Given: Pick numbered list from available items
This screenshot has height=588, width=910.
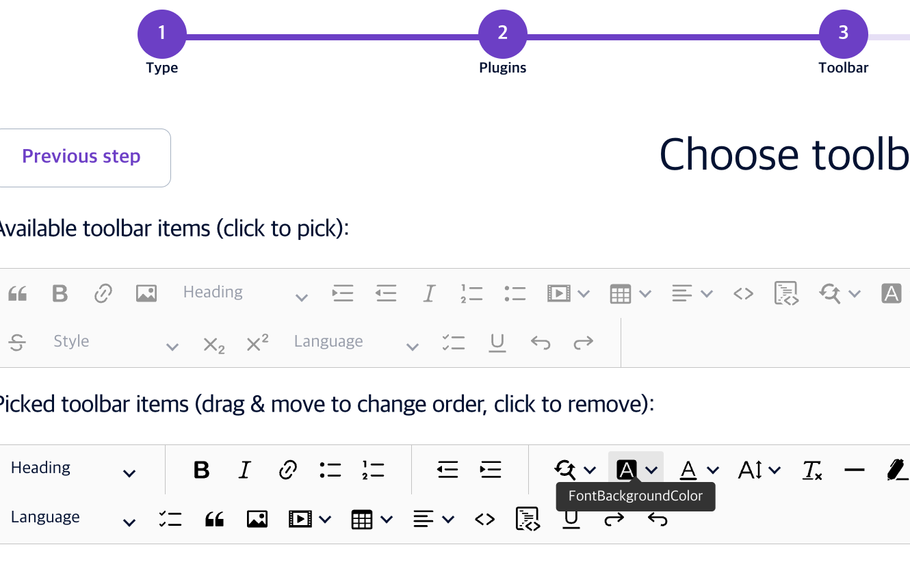Looking at the screenshot, I should pos(472,294).
